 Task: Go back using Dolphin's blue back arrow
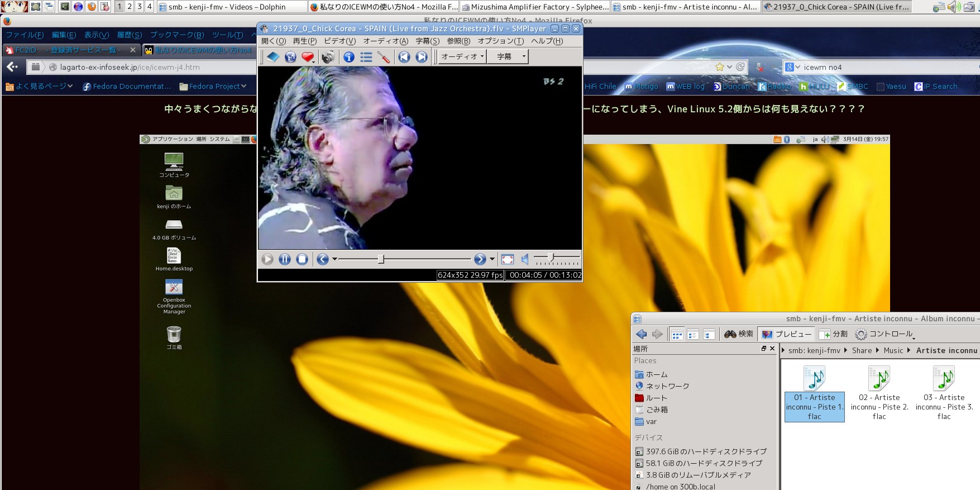click(641, 334)
